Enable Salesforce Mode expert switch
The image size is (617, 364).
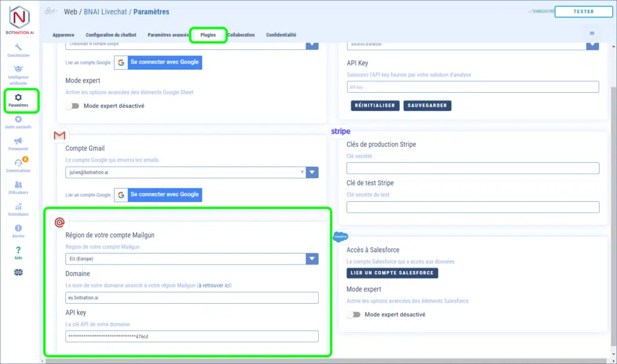354,315
